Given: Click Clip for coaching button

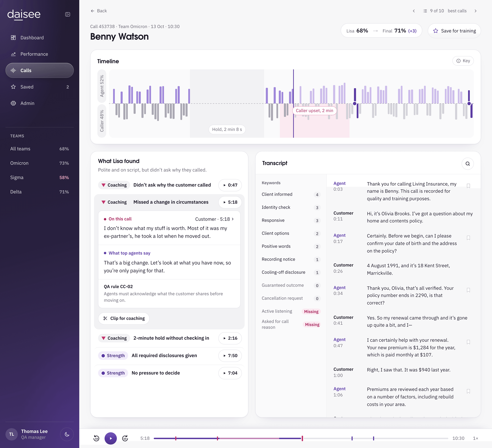Looking at the screenshot, I should click(124, 318).
